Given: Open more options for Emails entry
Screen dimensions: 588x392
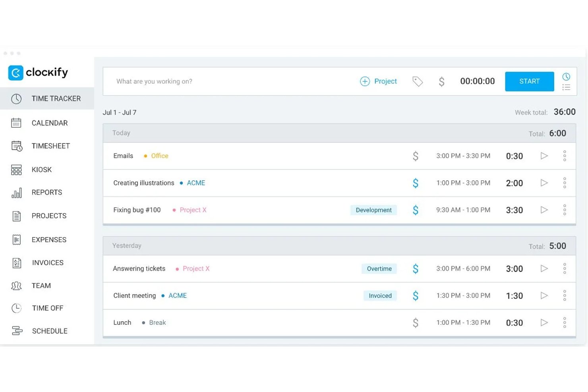Looking at the screenshot, I should coord(565,156).
